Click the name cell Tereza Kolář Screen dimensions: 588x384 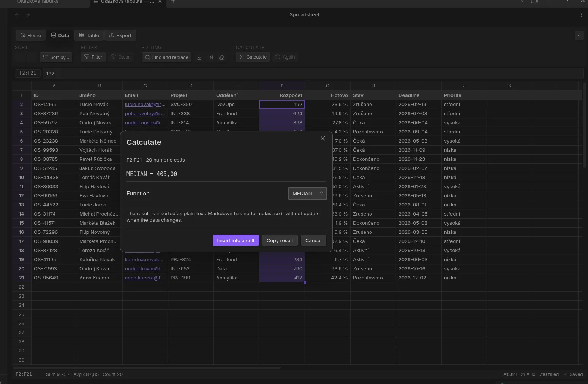click(100, 251)
